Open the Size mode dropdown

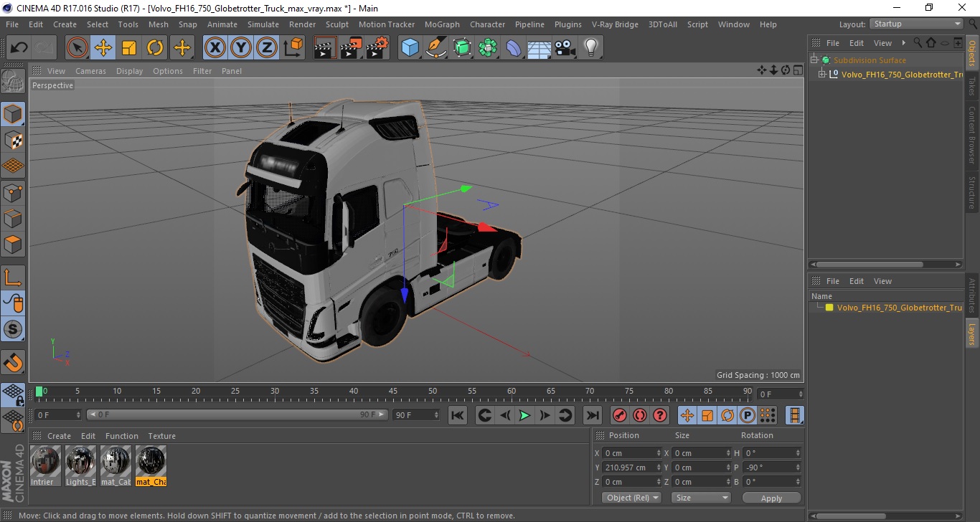click(x=701, y=498)
